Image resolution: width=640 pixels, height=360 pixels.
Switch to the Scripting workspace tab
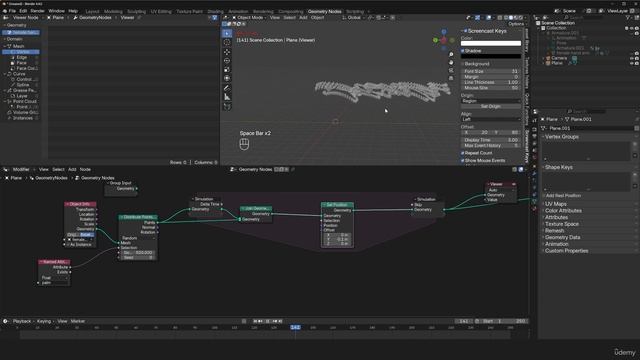pyautogui.click(x=355, y=11)
